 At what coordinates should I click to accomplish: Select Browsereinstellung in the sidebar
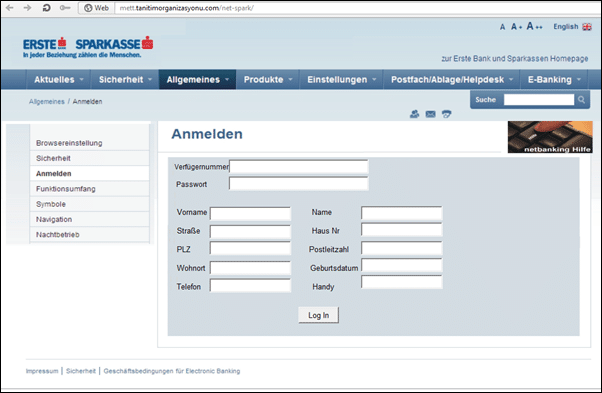(89, 143)
